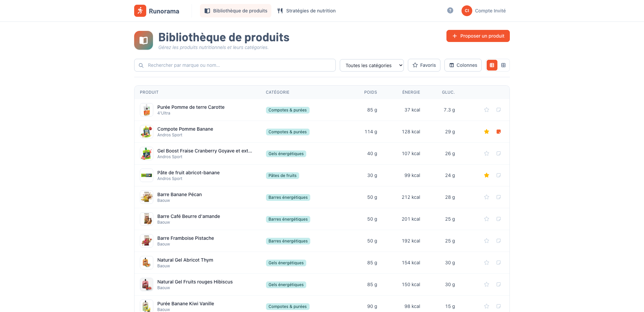Click the search magnifier icon

tap(141, 65)
